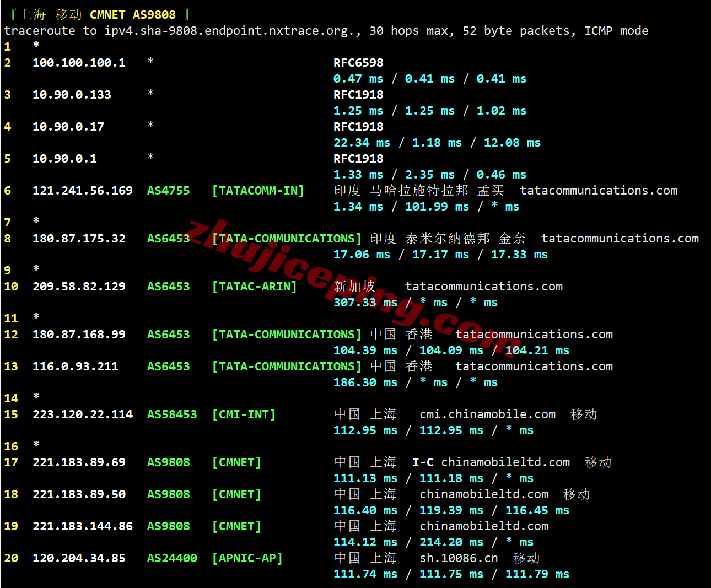Click the 17.06 ms latency value
711x588 pixels.
362,255
